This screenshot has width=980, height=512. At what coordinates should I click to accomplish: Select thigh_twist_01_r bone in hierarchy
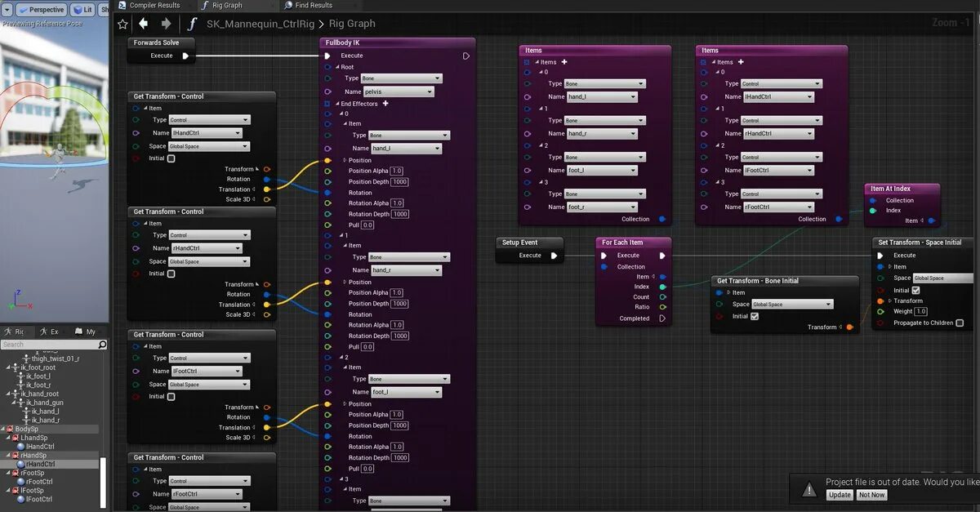click(56, 358)
